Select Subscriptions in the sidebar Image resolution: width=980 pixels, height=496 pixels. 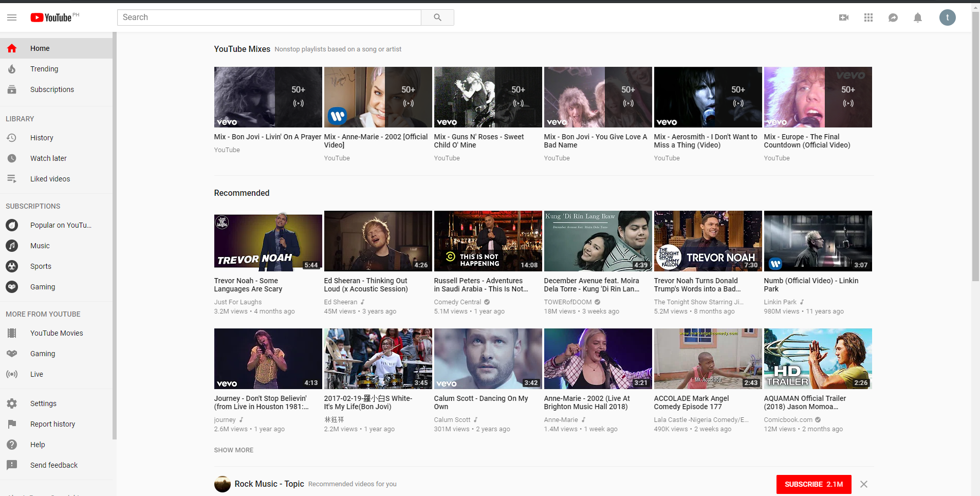click(56, 89)
